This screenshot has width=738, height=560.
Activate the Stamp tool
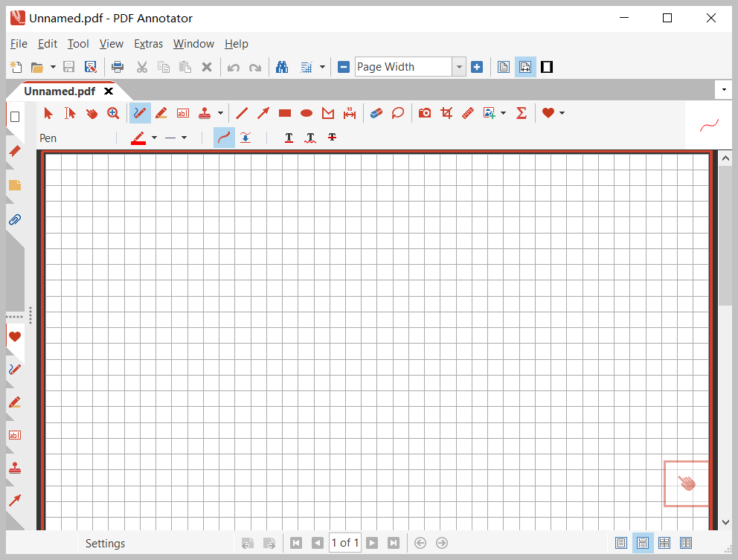point(206,113)
